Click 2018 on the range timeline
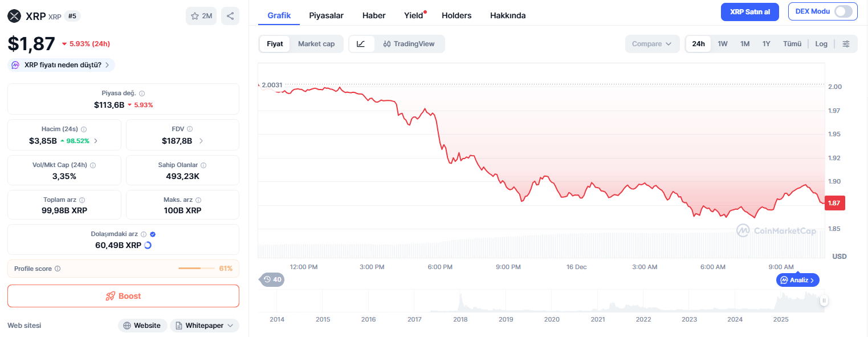Viewport: 868px width, 337px height. click(x=461, y=319)
